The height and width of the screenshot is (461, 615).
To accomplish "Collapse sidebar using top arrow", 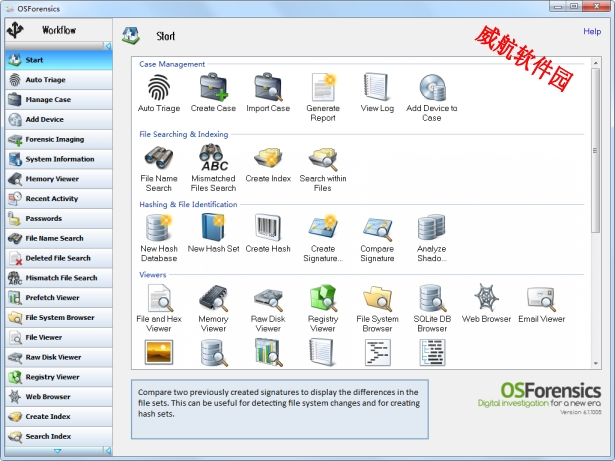I will click(x=108, y=46).
